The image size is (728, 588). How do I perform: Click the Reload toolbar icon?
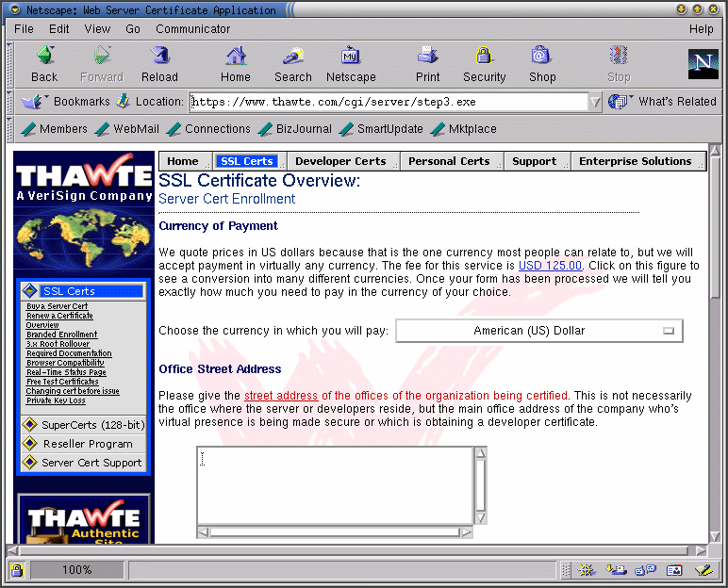(159, 63)
